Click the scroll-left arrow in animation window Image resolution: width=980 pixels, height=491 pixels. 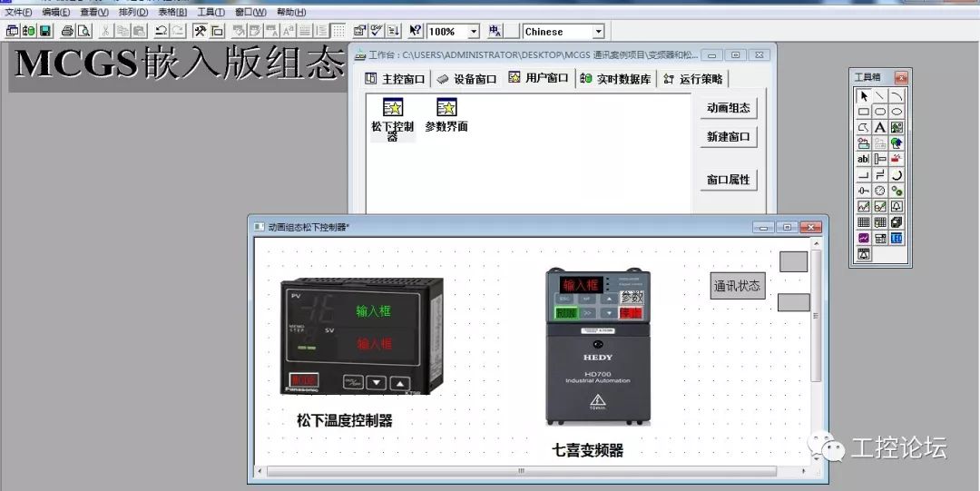click(260, 471)
